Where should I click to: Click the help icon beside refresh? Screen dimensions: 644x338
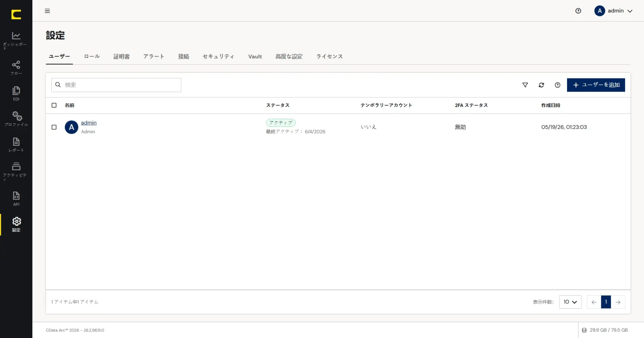[557, 85]
